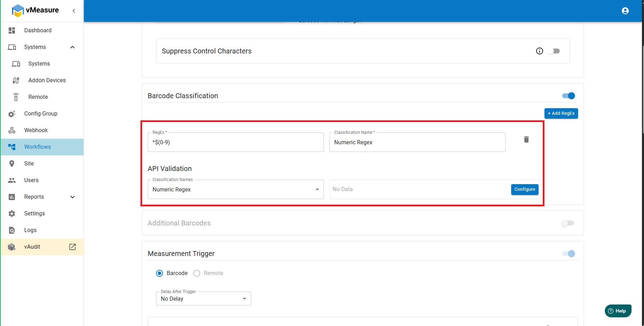This screenshot has height=326, width=644.
Task: Open the Help button
Action: coord(618,311)
